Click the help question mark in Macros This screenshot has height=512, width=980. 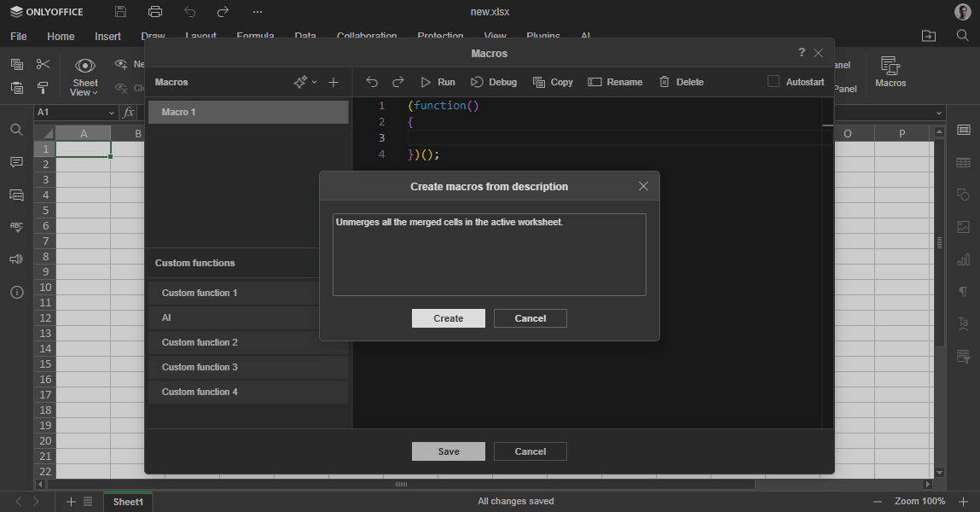[802, 53]
